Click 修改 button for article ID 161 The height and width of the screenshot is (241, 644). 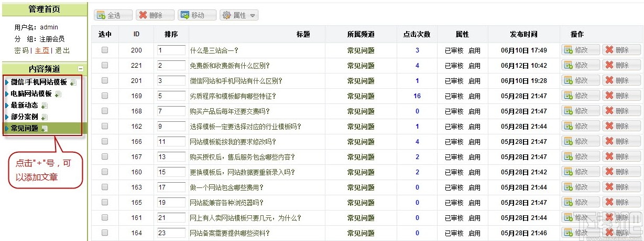pos(581,218)
